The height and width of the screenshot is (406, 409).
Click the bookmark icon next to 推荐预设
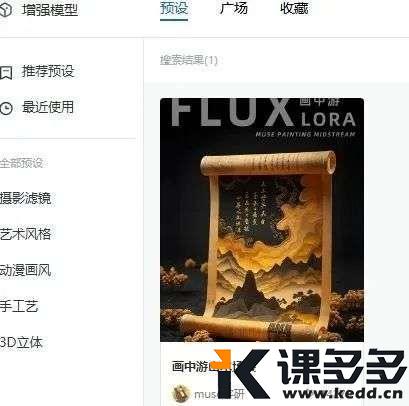[x=6, y=72]
